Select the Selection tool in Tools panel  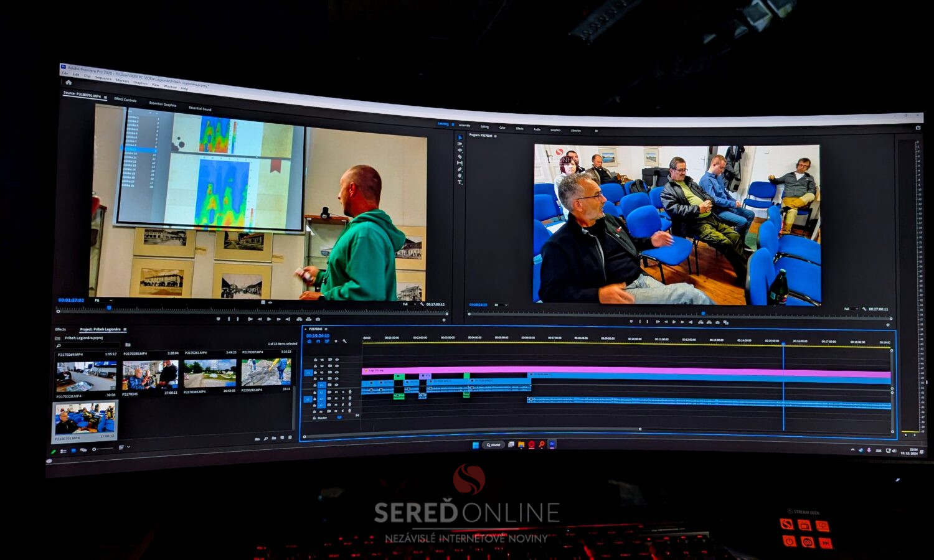pyautogui.click(x=460, y=138)
